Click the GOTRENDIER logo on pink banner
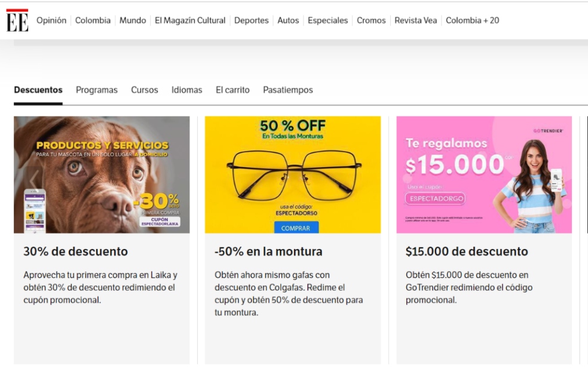Viewport: 588px width, 375px height. [x=548, y=131]
